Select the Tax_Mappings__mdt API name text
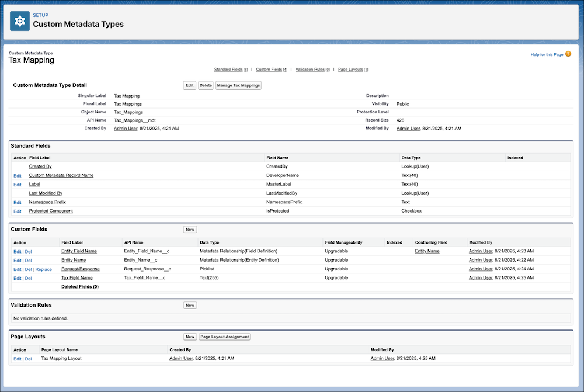This screenshot has height=392, width=584. point(135,120)
